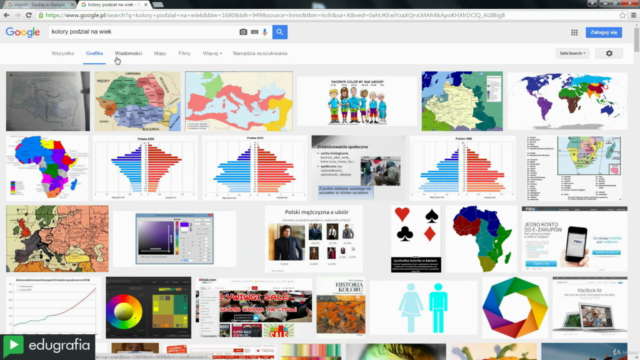Open the colorful octagon logo thumbnail

pyautogui.click(x=515, y=307)
